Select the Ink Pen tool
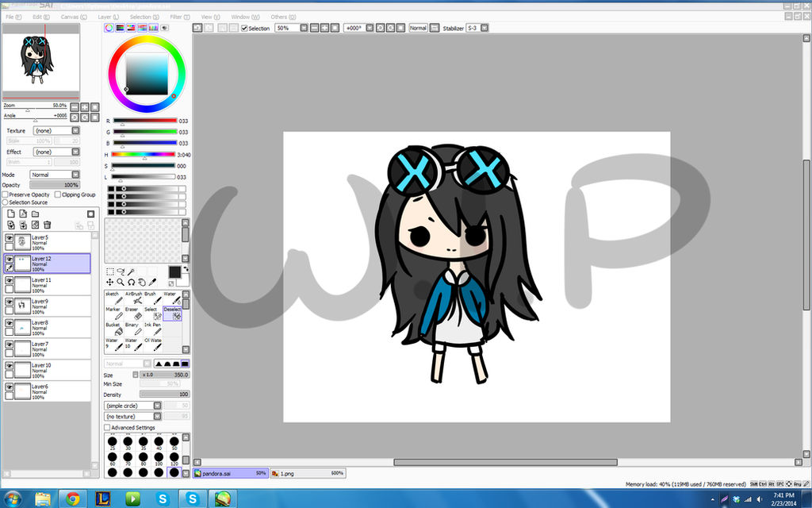This screenshot has height=508, width=812. [153, 329]
